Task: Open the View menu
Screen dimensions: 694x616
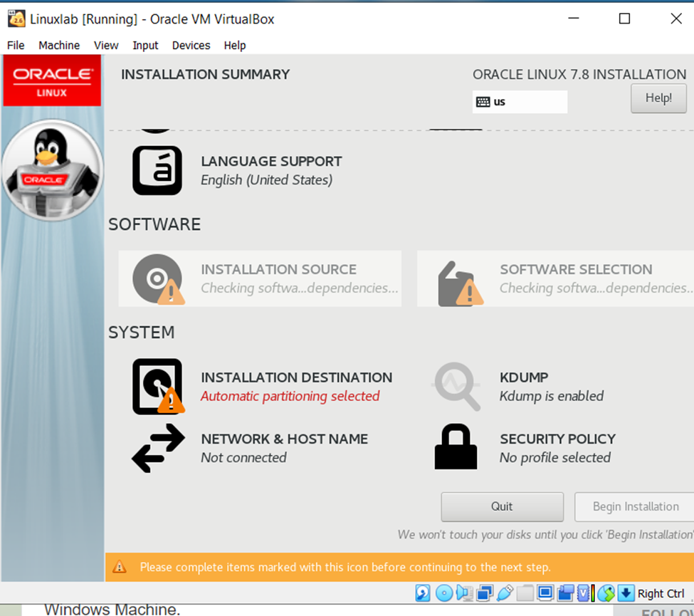Action: pos(106,45)
